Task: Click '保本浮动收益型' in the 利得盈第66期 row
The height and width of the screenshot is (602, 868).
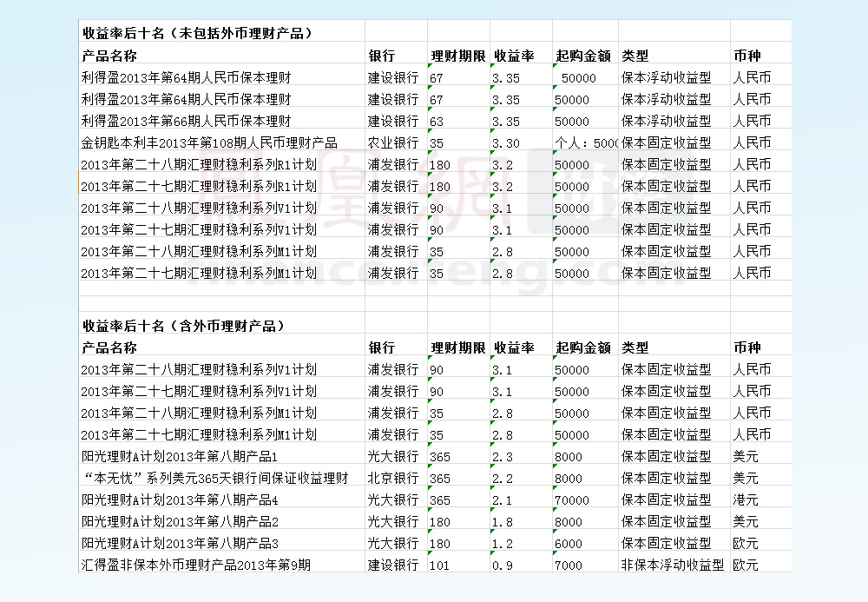Action: pyautogui.click(x=666, y=121)
